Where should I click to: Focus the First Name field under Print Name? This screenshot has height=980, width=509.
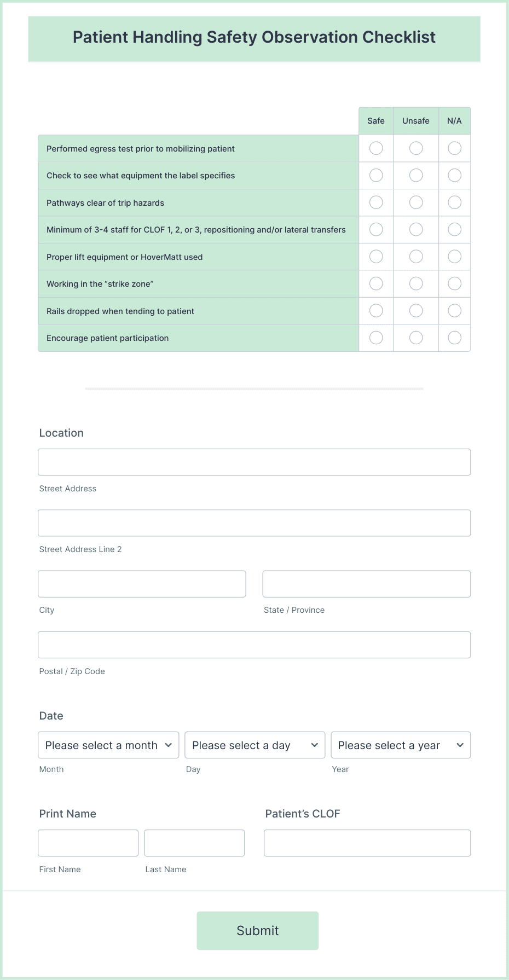88,842
